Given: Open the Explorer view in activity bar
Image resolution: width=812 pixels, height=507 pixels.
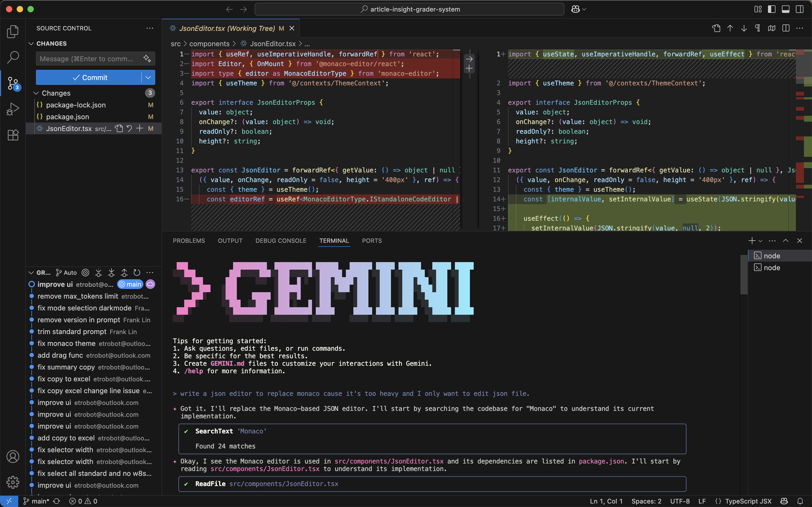Looking at the screenshot, I should [13, 31].
